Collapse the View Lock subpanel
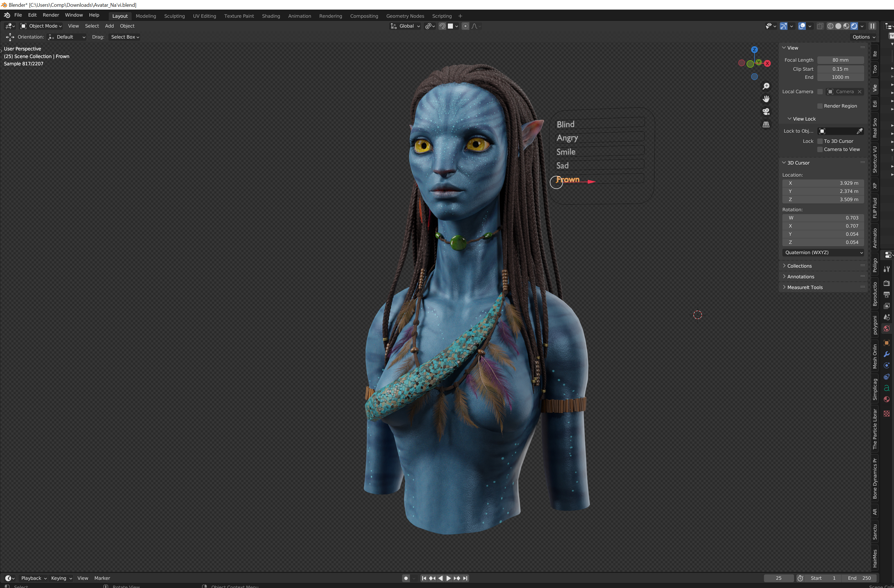This screenshot has height=588, width=894. click(802, 119)
